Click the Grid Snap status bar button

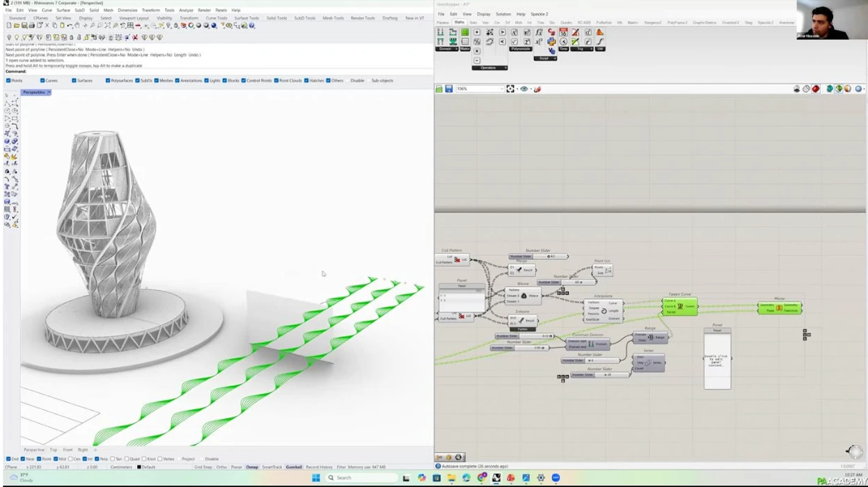[203, 468]
